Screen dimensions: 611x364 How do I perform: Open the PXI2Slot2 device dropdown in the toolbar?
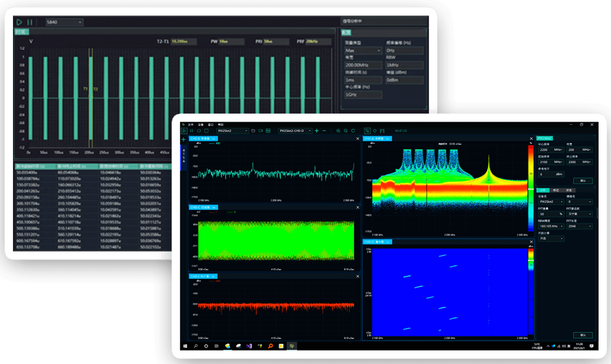(x=233, y=131)
